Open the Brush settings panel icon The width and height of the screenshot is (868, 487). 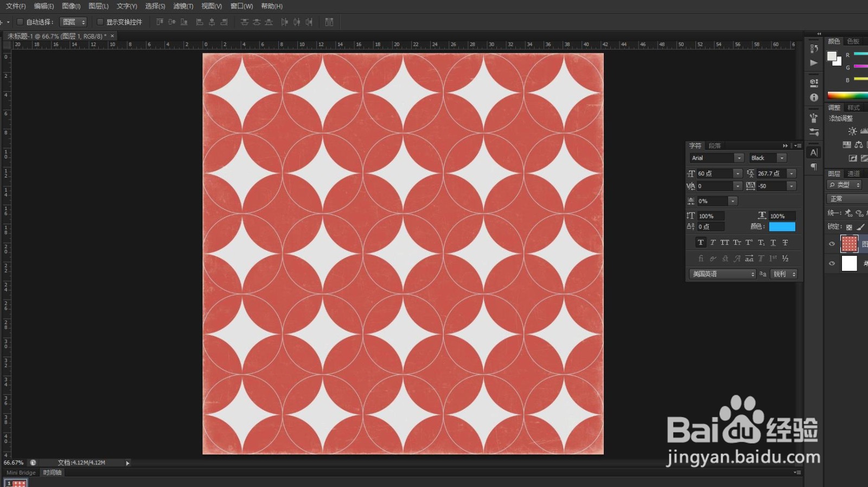(x=814, y=132)
